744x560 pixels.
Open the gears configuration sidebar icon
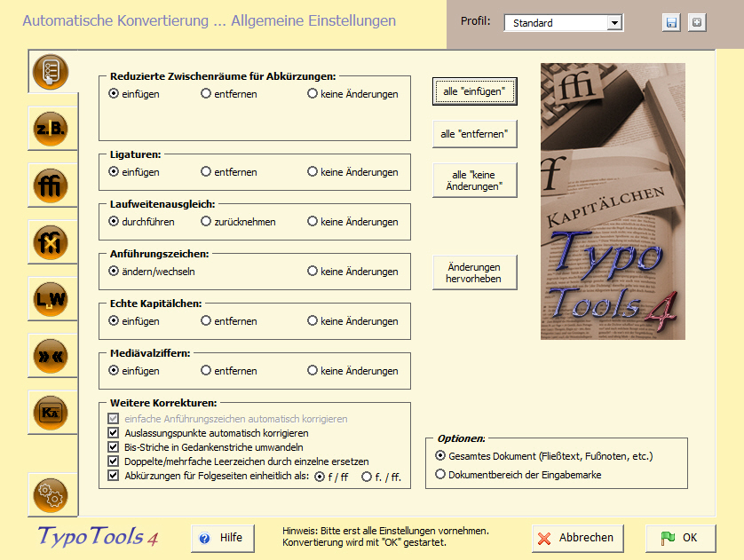[x=51, y=495]
